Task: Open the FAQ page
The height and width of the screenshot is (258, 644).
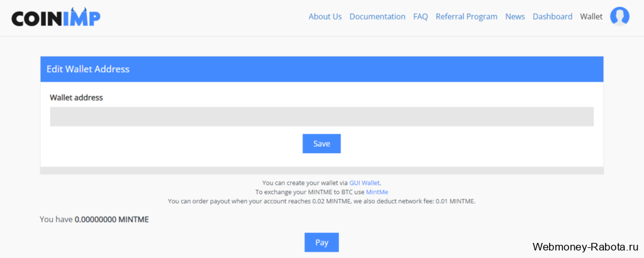Action: [421, 16]
